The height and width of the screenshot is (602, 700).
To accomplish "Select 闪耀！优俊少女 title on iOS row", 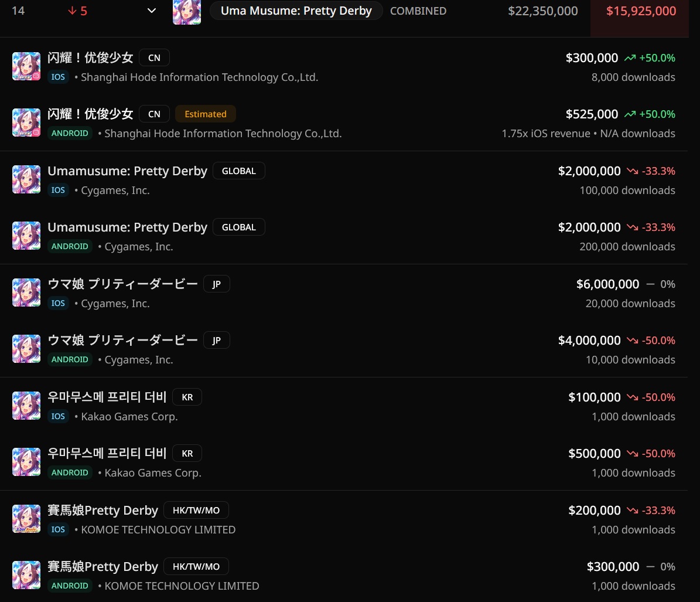I will [91, 57].
